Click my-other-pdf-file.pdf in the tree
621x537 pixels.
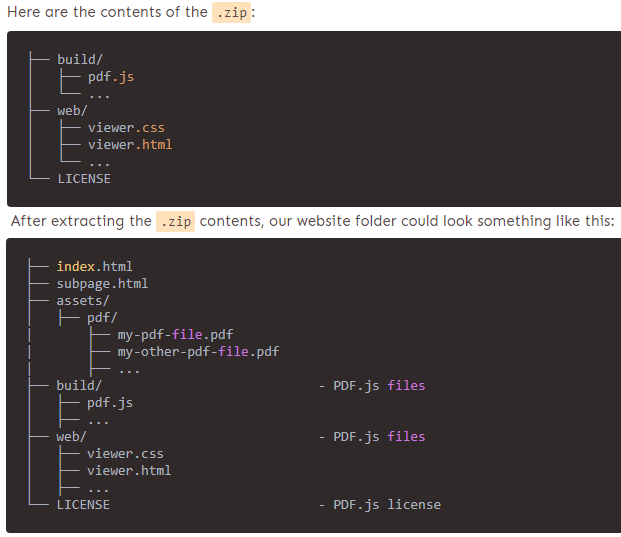click(198, 352)
